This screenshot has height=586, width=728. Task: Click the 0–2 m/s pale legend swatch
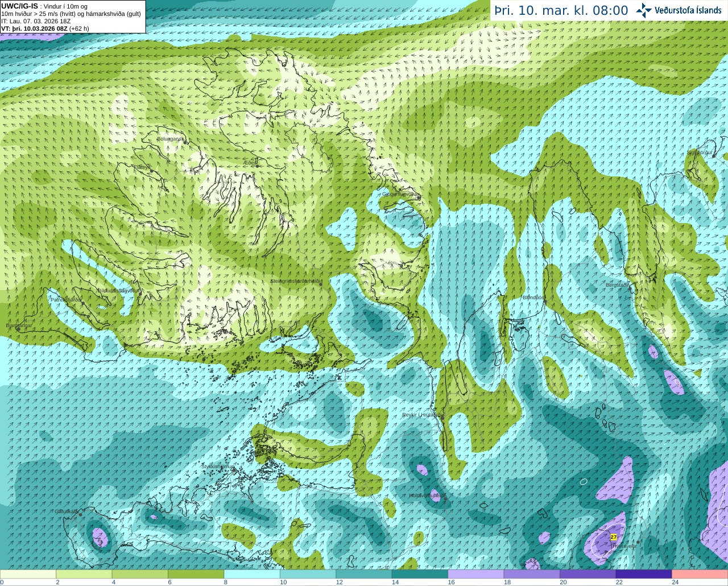28,574
